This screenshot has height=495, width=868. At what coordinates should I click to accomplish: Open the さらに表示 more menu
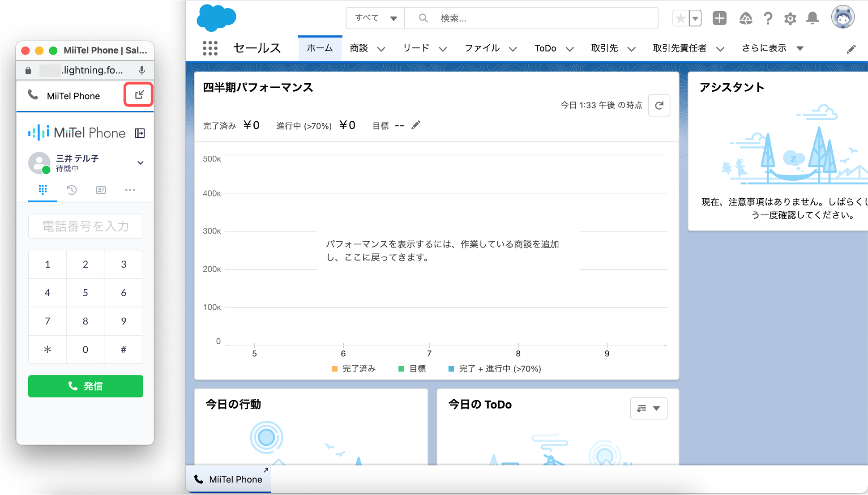[773, 48]
